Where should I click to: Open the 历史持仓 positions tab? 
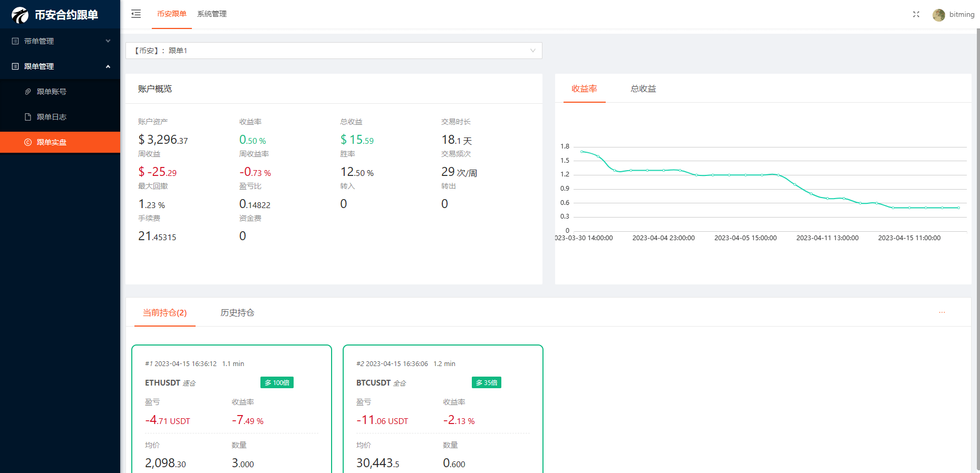(x=237, y=313)
